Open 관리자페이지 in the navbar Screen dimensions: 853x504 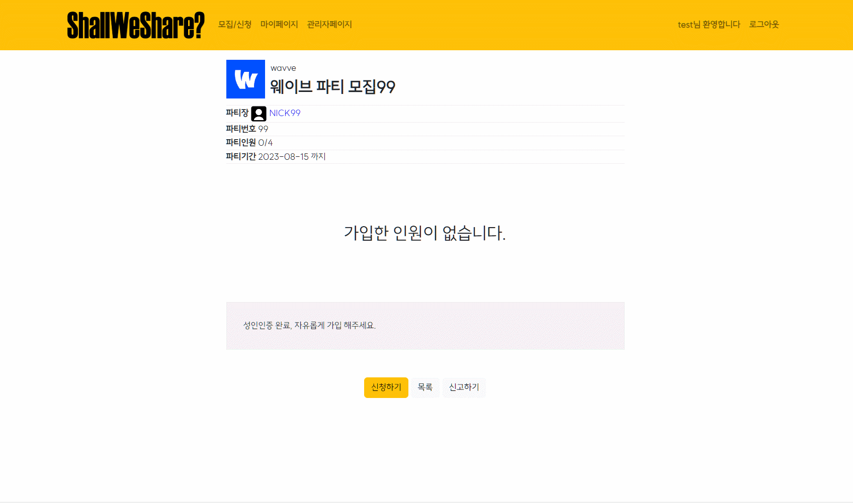click(329, 25)
